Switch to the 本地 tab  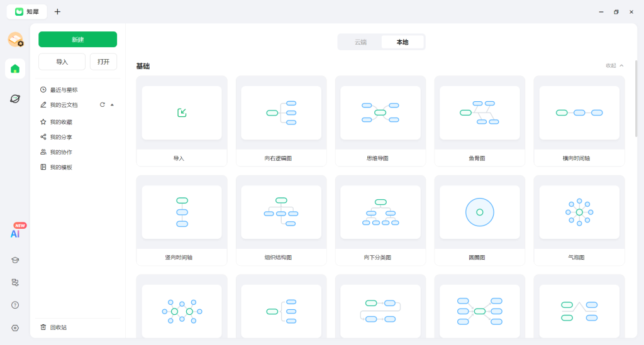point(402,42)
